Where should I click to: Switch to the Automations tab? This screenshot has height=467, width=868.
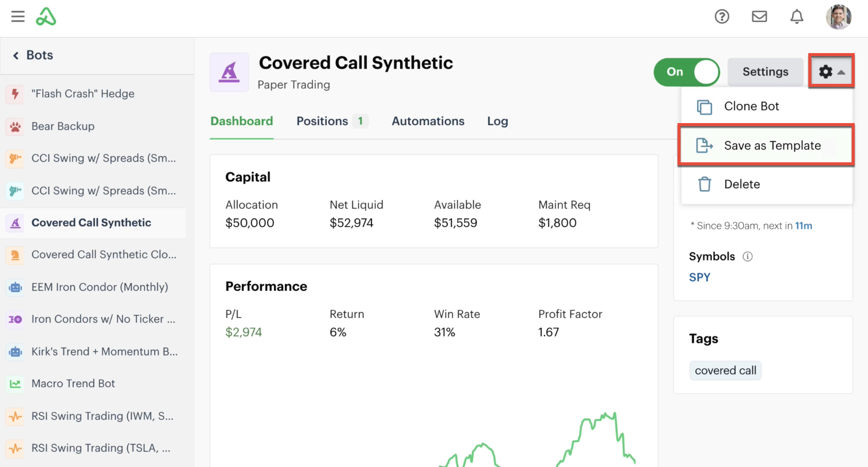428,121
